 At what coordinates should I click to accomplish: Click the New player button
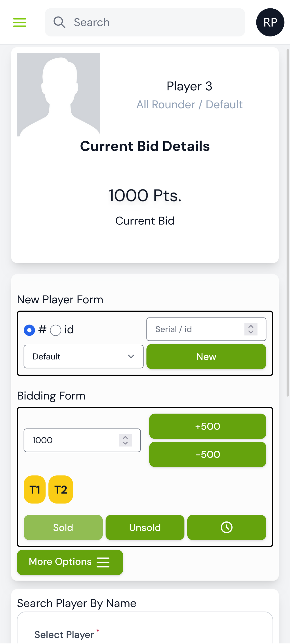point(206,356)
